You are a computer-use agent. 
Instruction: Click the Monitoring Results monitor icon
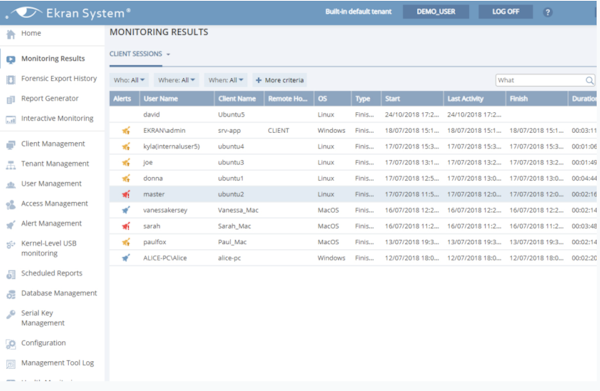[11, 59]
